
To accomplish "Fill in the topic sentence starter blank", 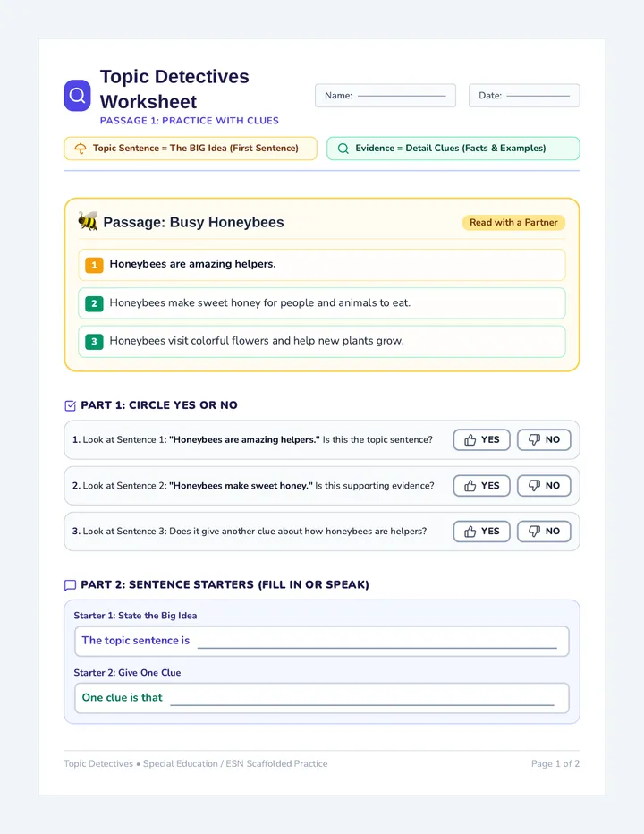I will (x=377, y=642).
